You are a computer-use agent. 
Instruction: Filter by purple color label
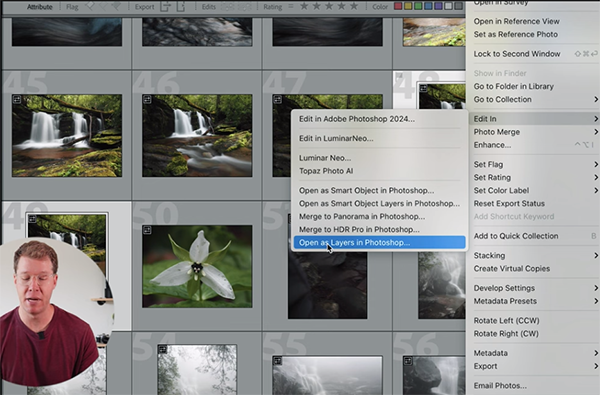tap(439, 7)
